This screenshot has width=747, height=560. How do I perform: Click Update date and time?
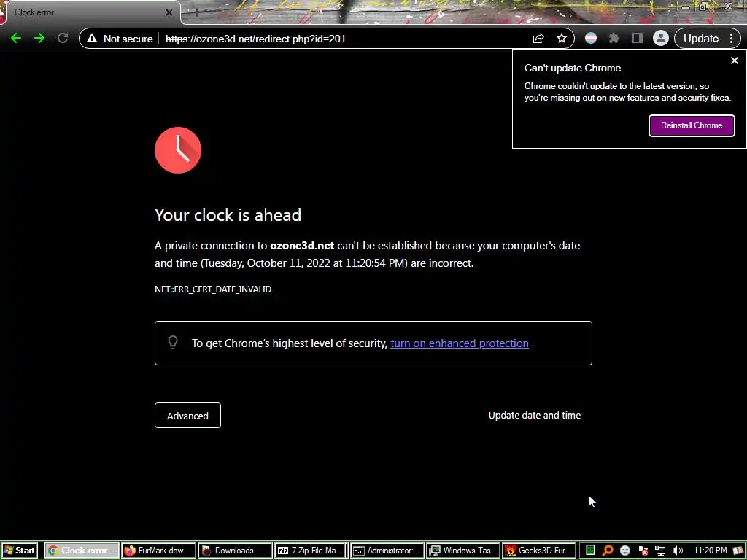tap(535, 415)
